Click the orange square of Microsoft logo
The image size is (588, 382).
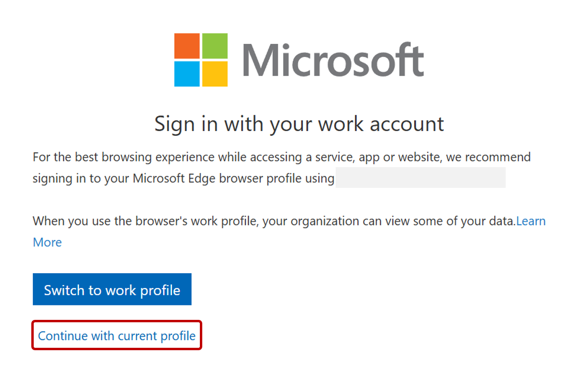[187, 46]
